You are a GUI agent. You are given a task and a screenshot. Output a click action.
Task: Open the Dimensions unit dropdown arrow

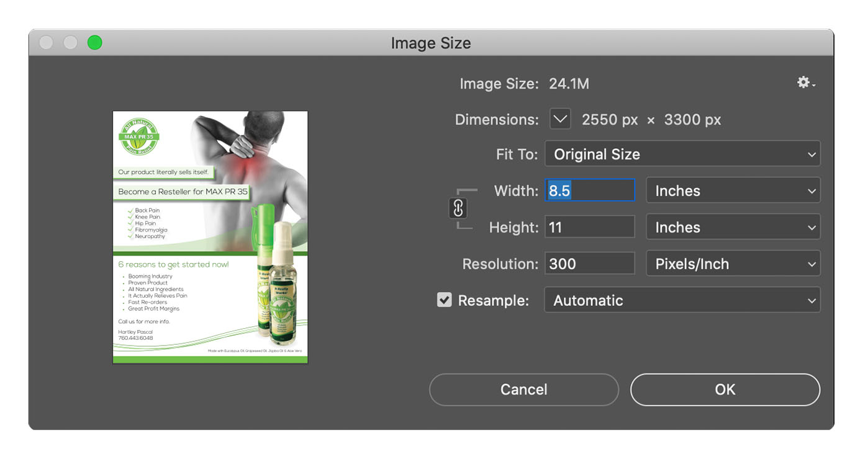560,119
